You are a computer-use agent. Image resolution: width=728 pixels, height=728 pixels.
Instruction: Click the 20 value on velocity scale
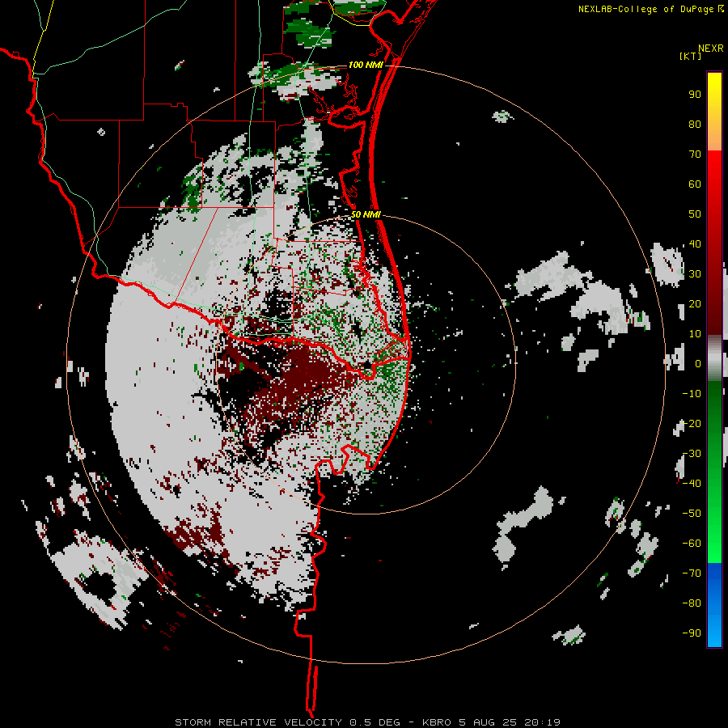[x=695, y=304]
